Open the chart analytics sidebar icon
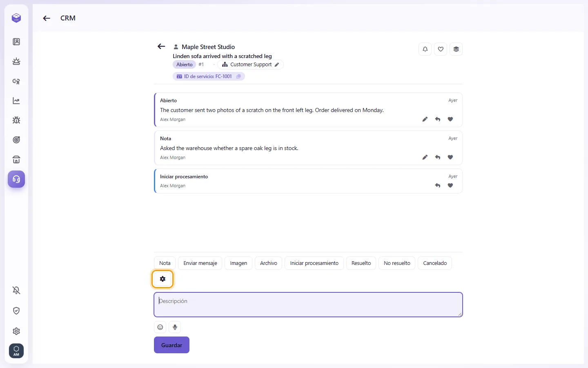The width and height of the screenshot is (588, 368). coord(16,101)
